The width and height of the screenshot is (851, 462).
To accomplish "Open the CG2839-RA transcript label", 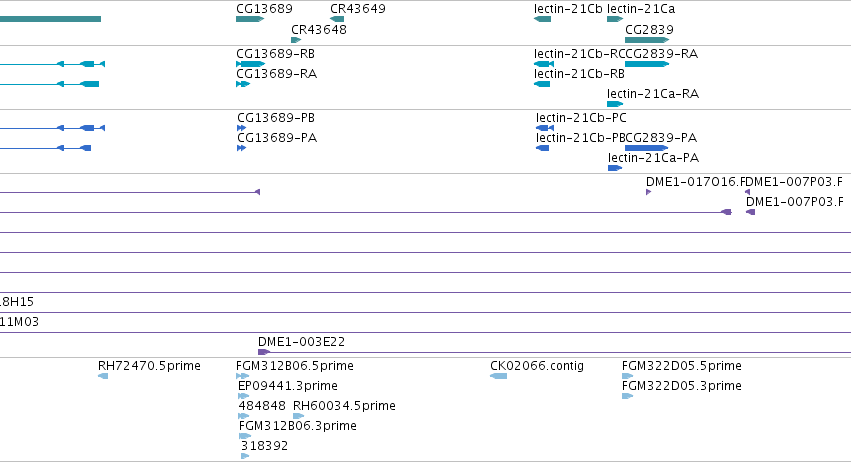I will 662,54.
